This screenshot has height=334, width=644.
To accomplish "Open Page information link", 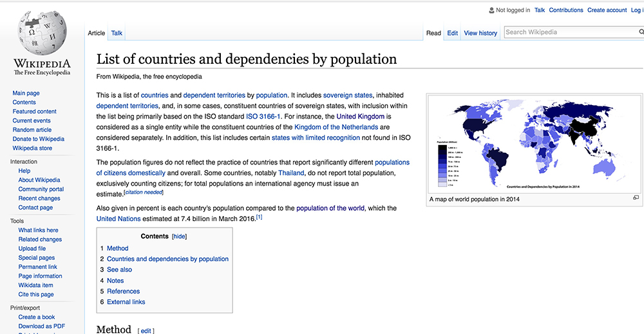I will 40,276.
